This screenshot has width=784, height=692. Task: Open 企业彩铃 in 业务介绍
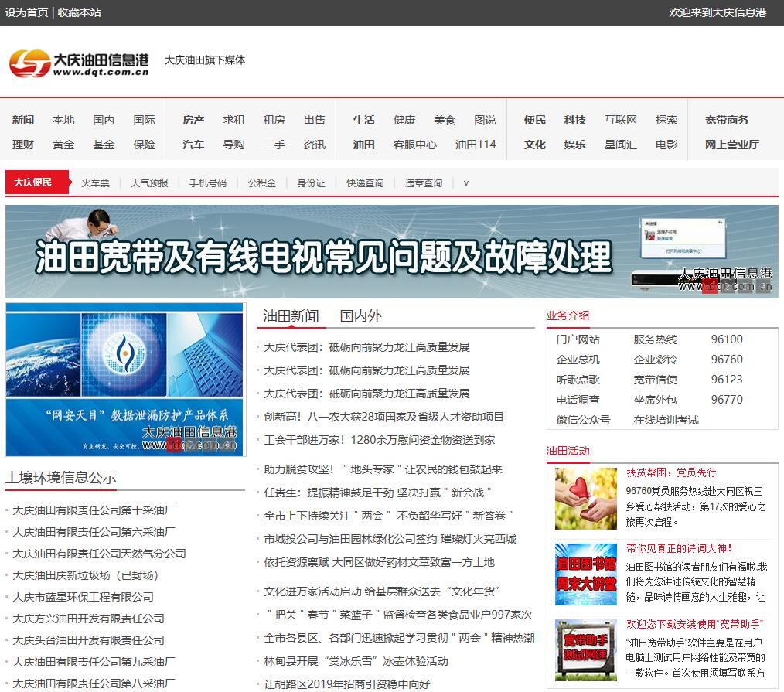[x=656, y=360]
